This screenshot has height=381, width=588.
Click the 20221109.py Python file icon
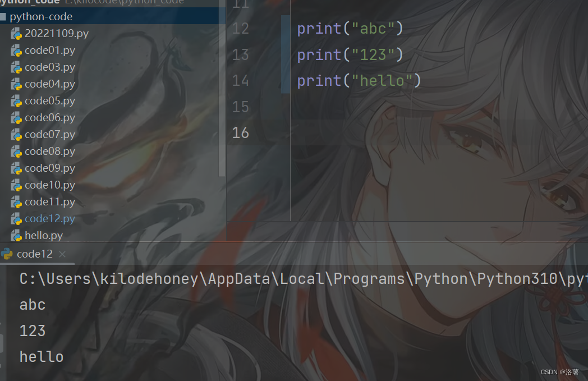tap(16, 34)
